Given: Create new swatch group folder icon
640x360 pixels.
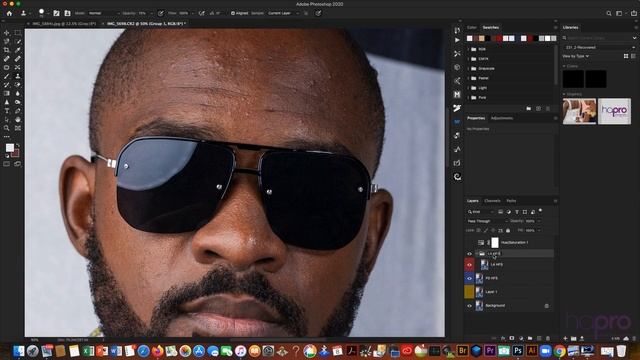Looking at the screenshot, I should click(529, 109).
